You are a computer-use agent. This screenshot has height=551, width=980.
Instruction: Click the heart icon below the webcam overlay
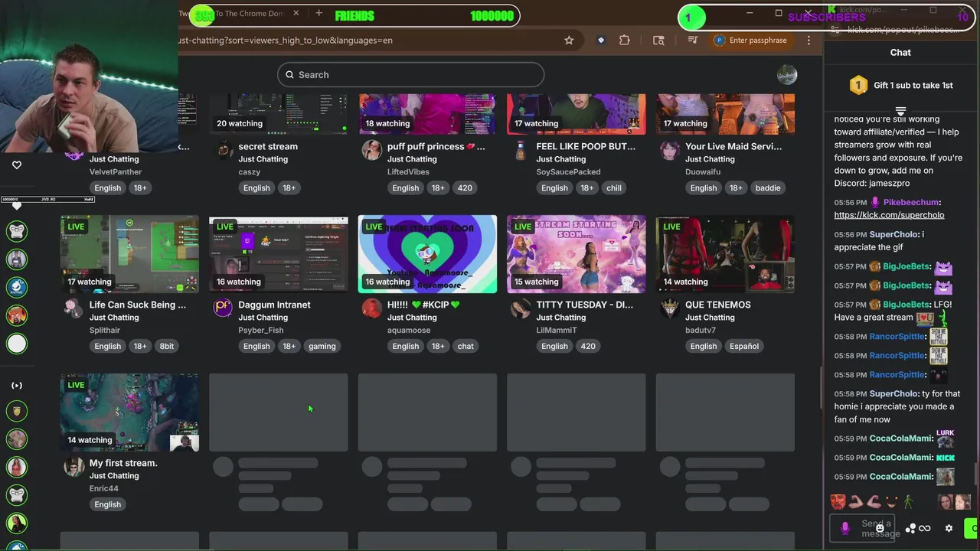click(17, 165)
